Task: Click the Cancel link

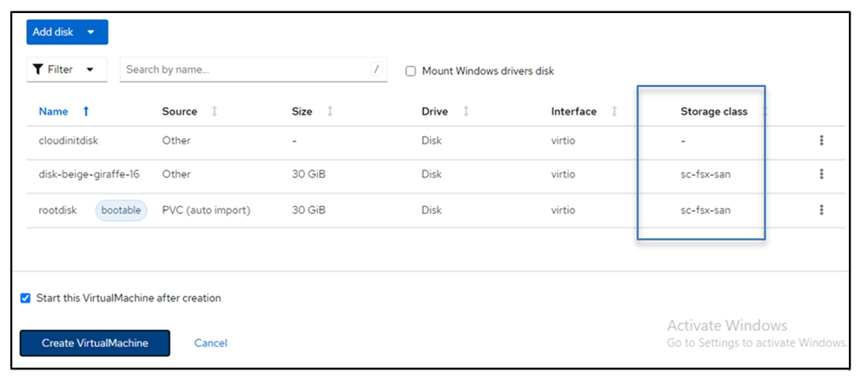Action: 210,343
